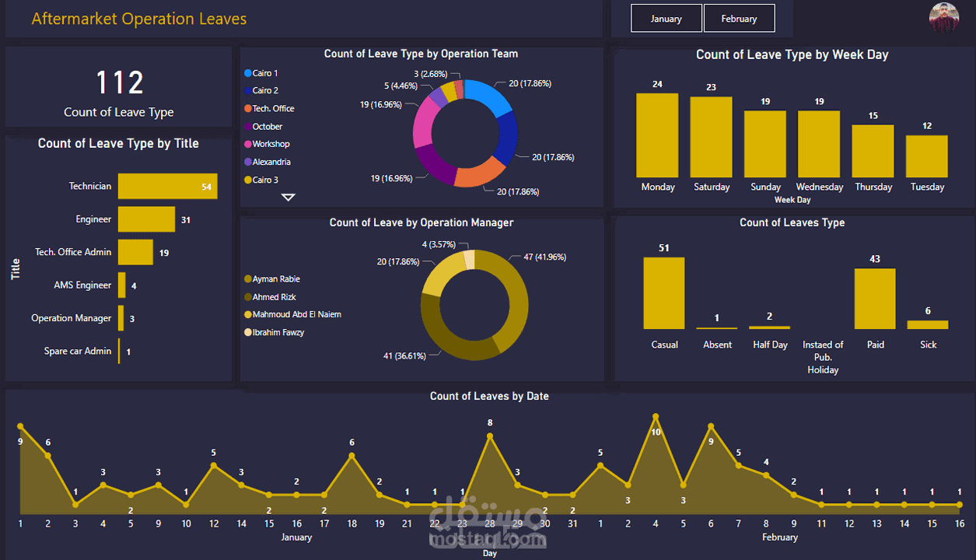Viewport: 976px width, 560px height.
Task: Click the Cairo 1 legend color dot
Action: (x=248, y=73)
